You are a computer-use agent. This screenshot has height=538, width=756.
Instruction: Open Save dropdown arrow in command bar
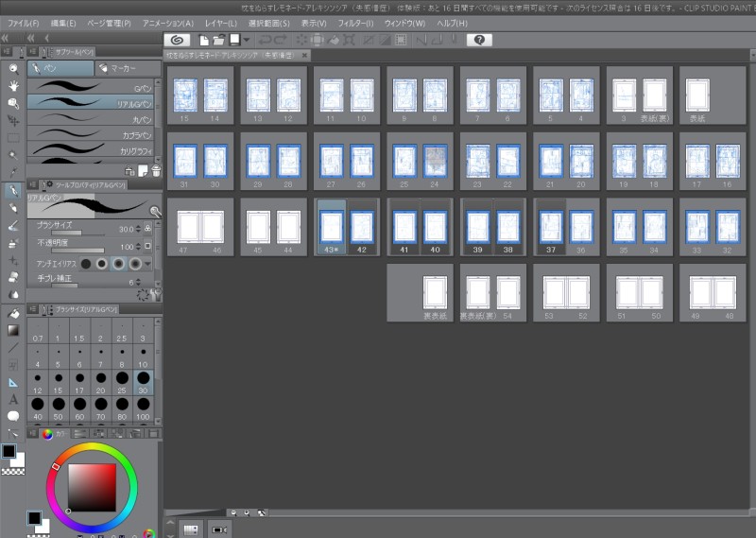[247, 40]
